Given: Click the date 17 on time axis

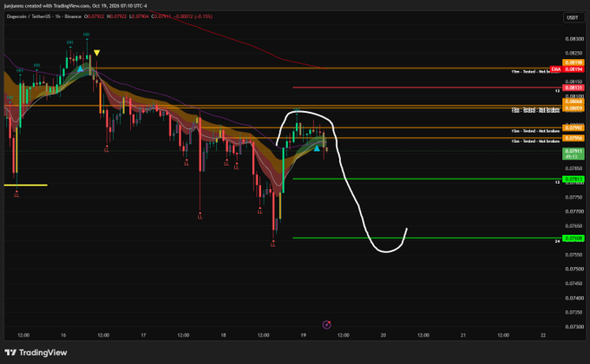Looking at the screenshot, I should (x=143, y=335).
